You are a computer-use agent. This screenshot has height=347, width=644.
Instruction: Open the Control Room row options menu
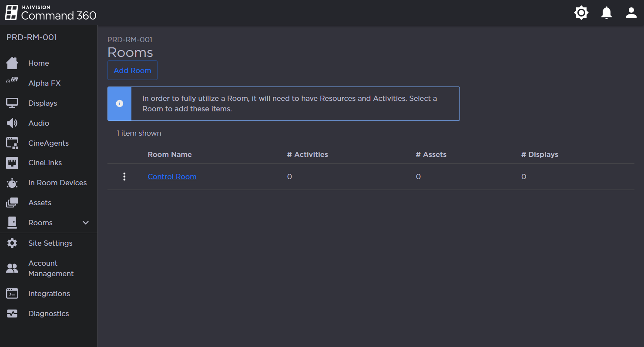tap(124, 177)
